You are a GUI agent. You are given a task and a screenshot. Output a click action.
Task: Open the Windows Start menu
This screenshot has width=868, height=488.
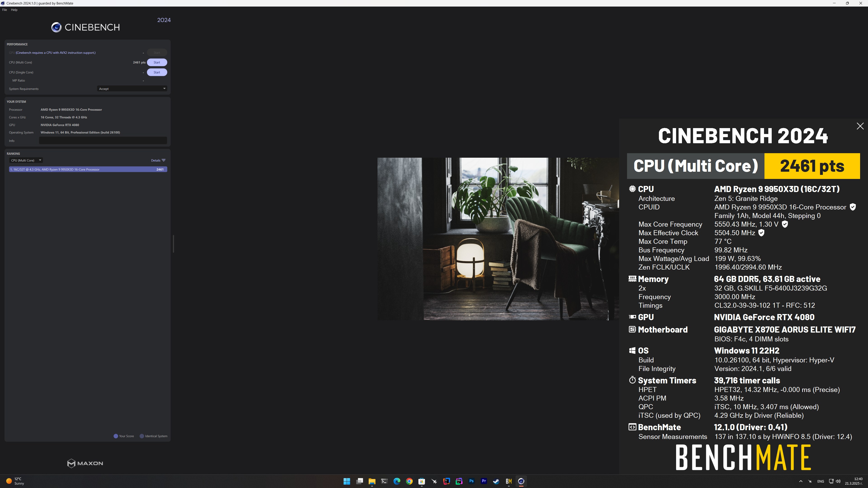(347, 481)
